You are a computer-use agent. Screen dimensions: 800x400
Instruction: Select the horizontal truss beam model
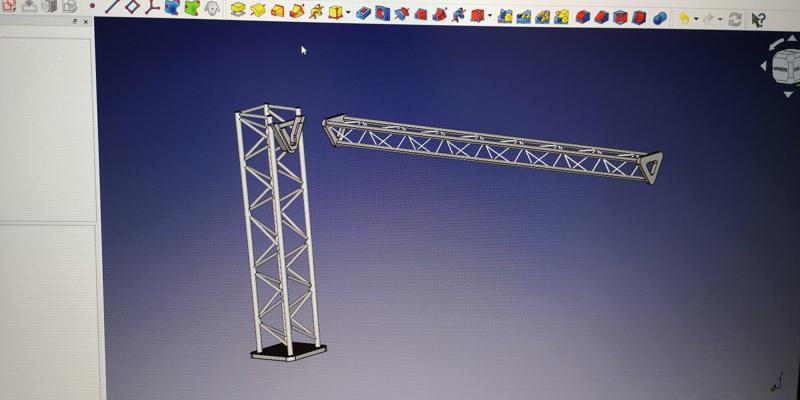pyautogui.click(x=492, y=149)
